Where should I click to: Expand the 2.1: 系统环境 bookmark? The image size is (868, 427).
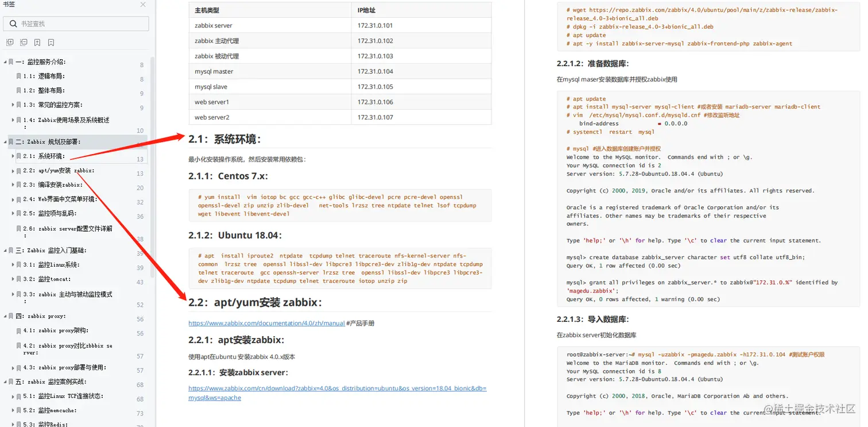click(x=13, y=156)
